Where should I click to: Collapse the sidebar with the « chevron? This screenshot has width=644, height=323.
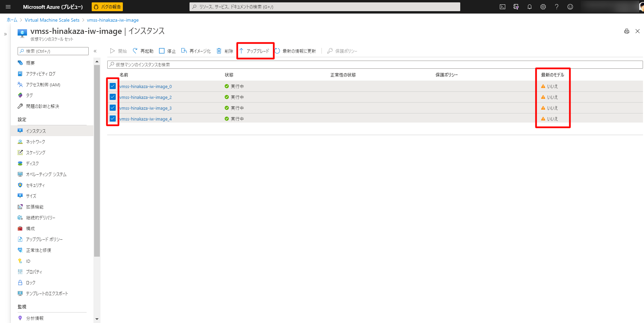coord(96,51)
